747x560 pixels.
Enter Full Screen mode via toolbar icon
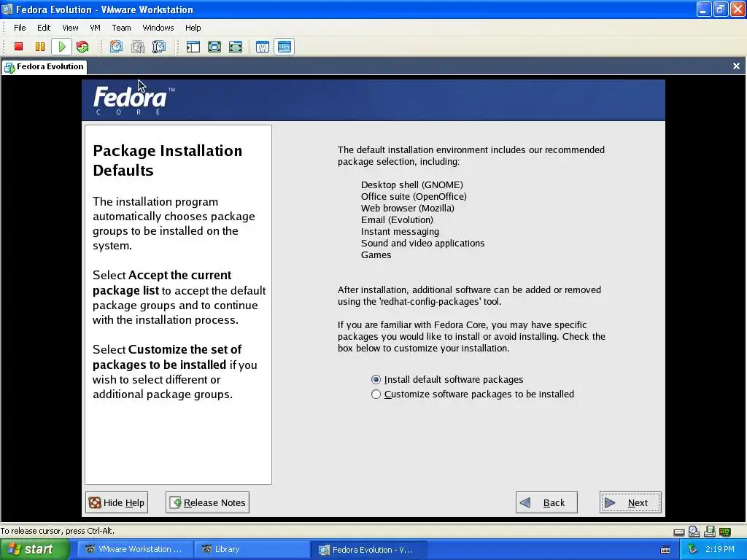(236, 47)
